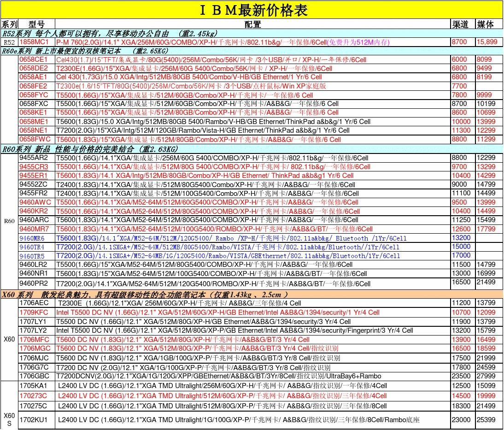Select media price 8099

pos(484,59)
